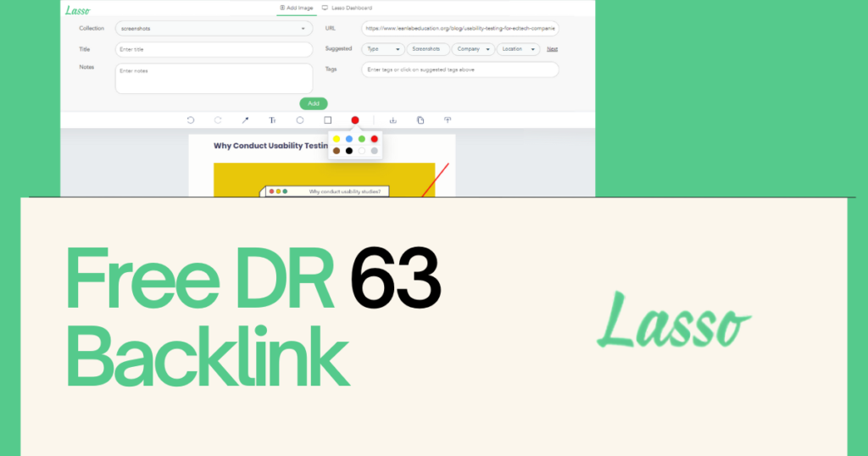The width and height of the screenshot is (868, 456).
Task: Click the green Add button
Action: (x=314, y=103)
